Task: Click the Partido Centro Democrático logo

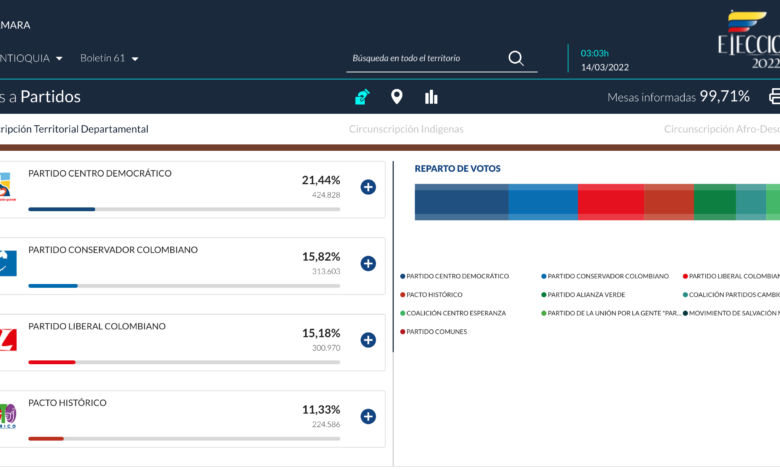Action: point(8,187)
